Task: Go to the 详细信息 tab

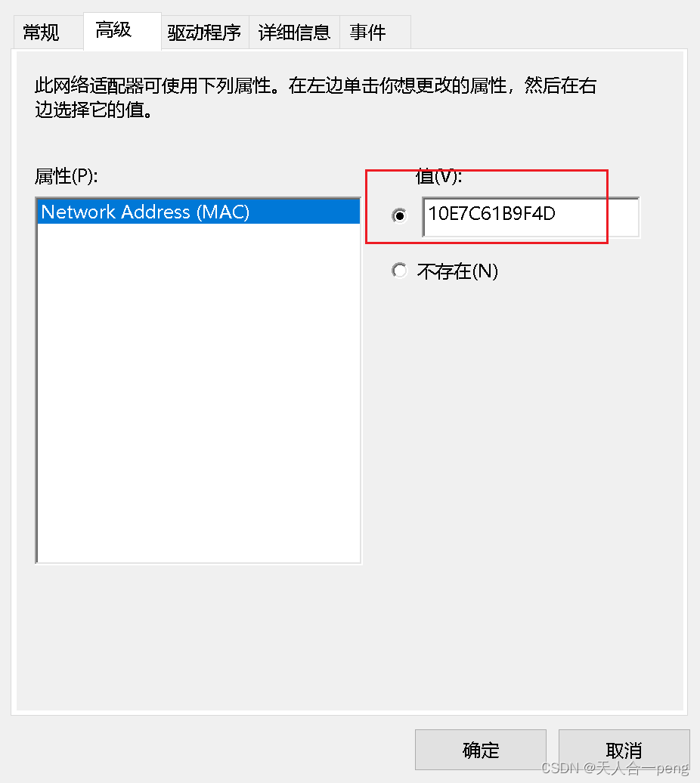Action: [294, 32]
